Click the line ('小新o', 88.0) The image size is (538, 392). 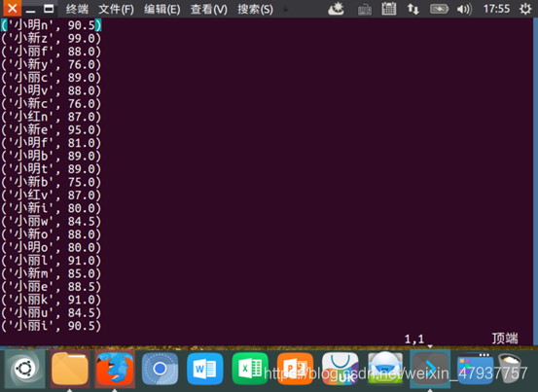tap(52, 234)
